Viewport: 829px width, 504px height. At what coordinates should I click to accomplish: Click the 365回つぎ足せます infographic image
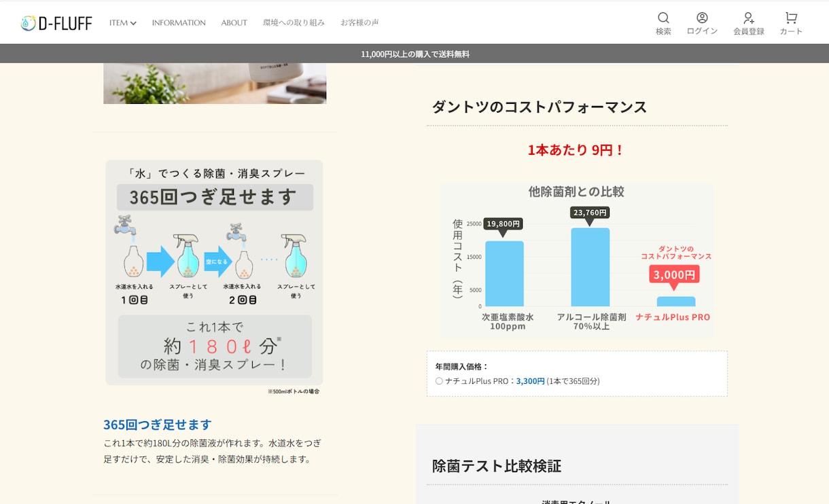(x=214, y=278)
